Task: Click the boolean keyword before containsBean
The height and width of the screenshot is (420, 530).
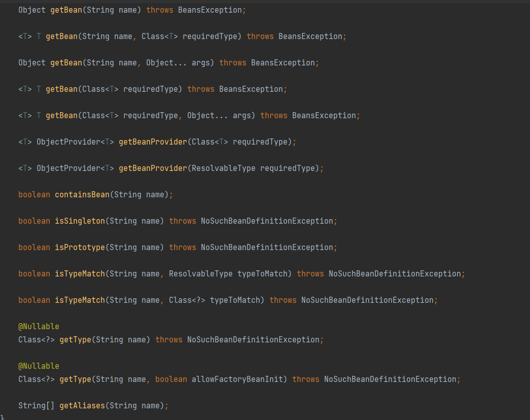Action: pos(34,195)
